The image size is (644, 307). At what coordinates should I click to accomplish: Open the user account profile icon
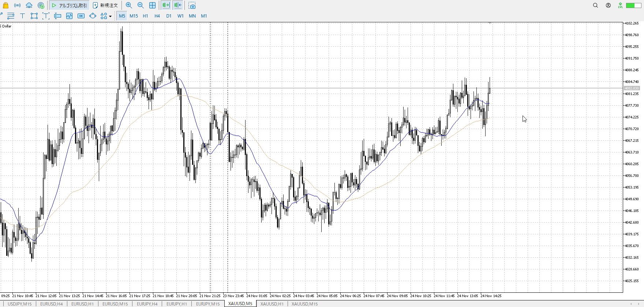(x=608, y=5)
